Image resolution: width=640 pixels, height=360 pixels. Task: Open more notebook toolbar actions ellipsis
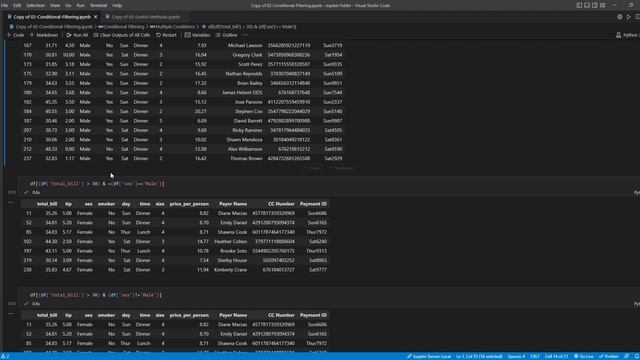245,35
